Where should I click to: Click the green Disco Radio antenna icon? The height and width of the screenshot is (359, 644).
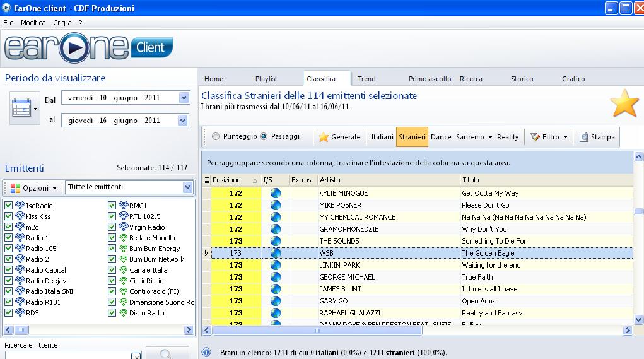pyautogui.click(x=123, y=312)
